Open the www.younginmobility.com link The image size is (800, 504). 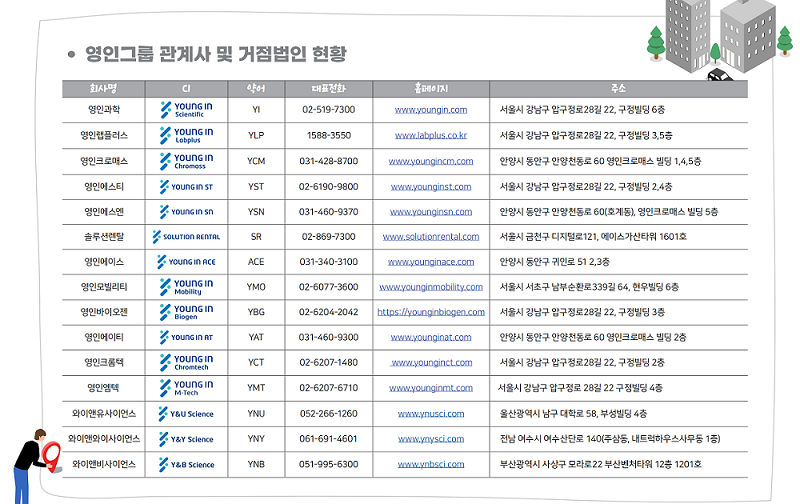click(x=431, y=287)
